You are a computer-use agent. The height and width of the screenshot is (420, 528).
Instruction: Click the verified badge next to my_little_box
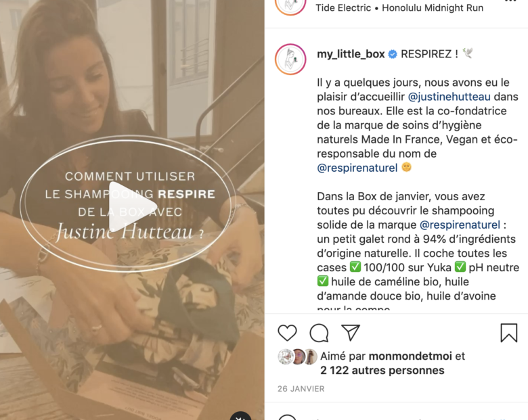click(393, 54)
